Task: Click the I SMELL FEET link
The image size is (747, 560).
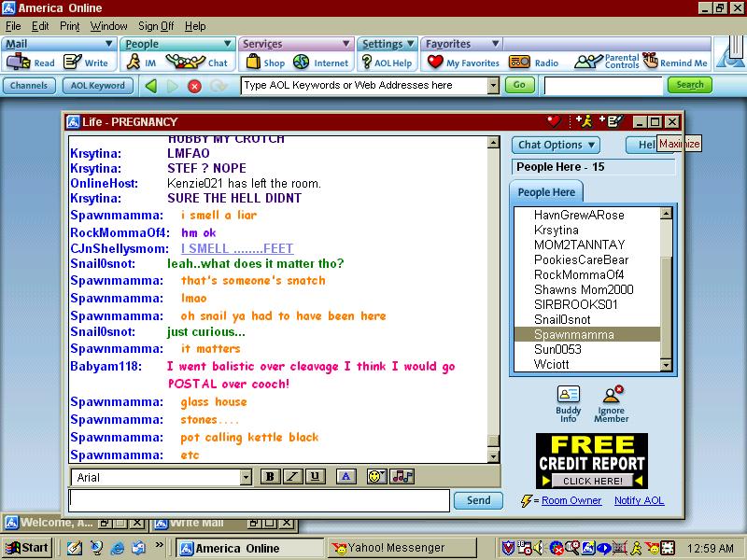Action: (x=237, y=248)
